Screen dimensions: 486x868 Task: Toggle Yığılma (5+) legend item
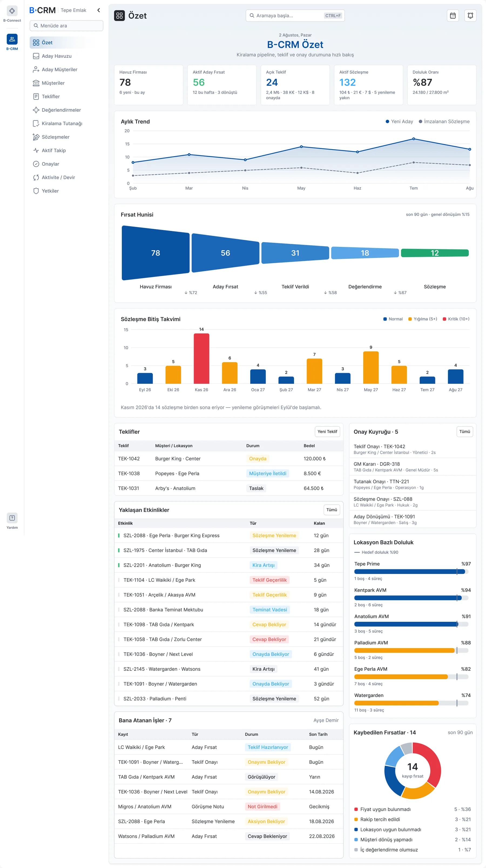(x=422, y=319)
